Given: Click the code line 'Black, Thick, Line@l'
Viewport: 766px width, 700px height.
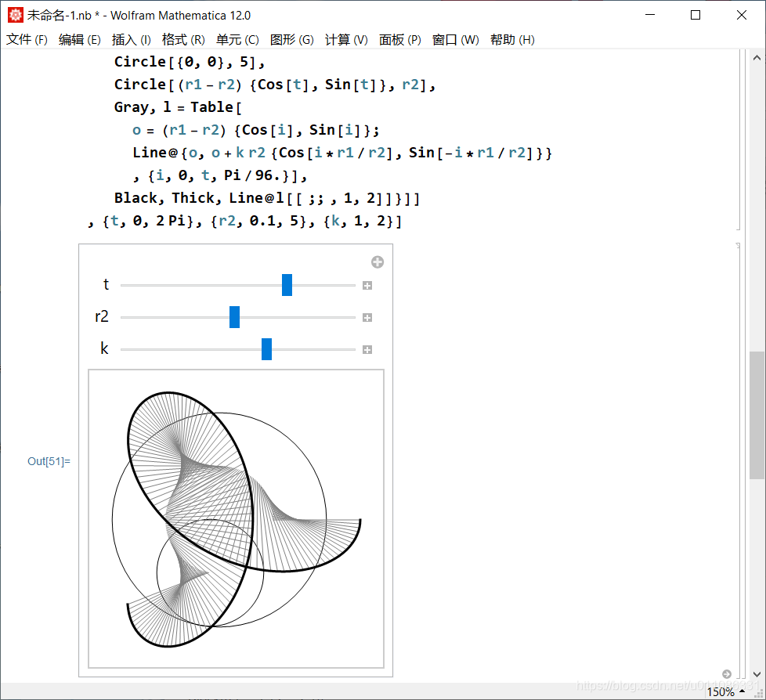Looking at the screenshot, I should point(267,198).
